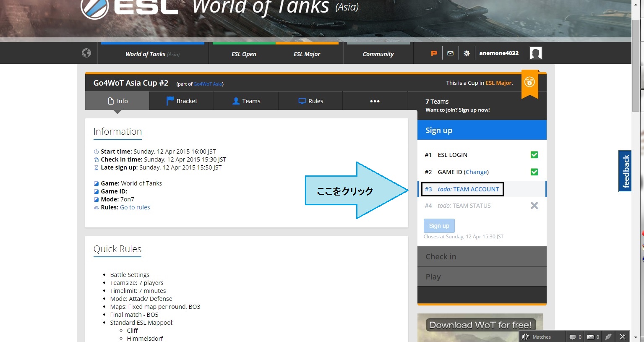The height and width of the screenshot is (342, 644).
Task: Expand the three-dots more menu tab
Action: [375, 101]
